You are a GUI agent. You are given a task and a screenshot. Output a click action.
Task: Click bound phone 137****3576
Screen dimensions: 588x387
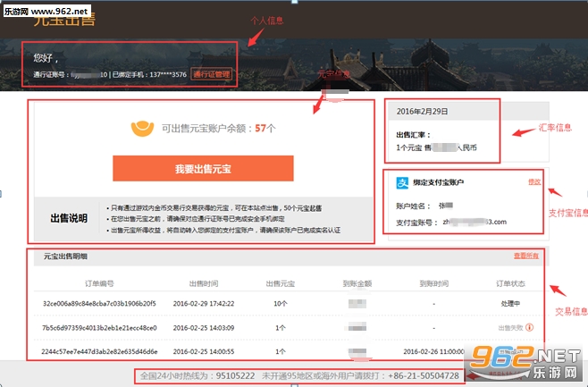tap(168, 74)
